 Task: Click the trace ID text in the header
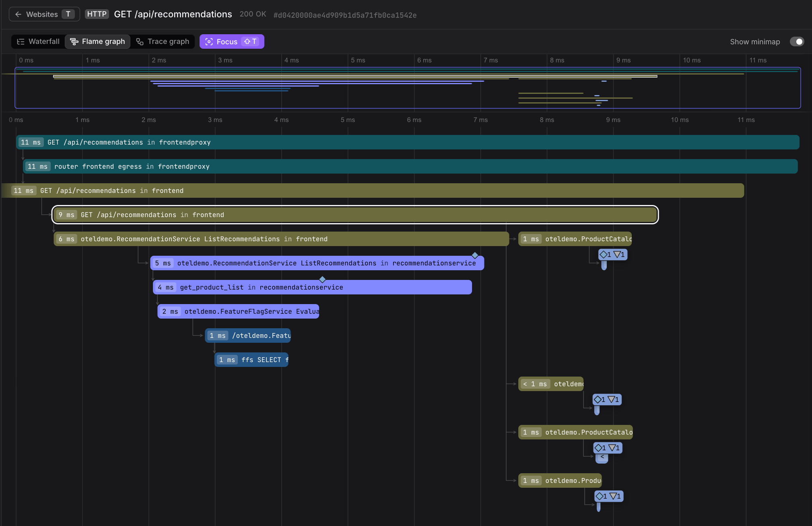(x=345, y=15)
